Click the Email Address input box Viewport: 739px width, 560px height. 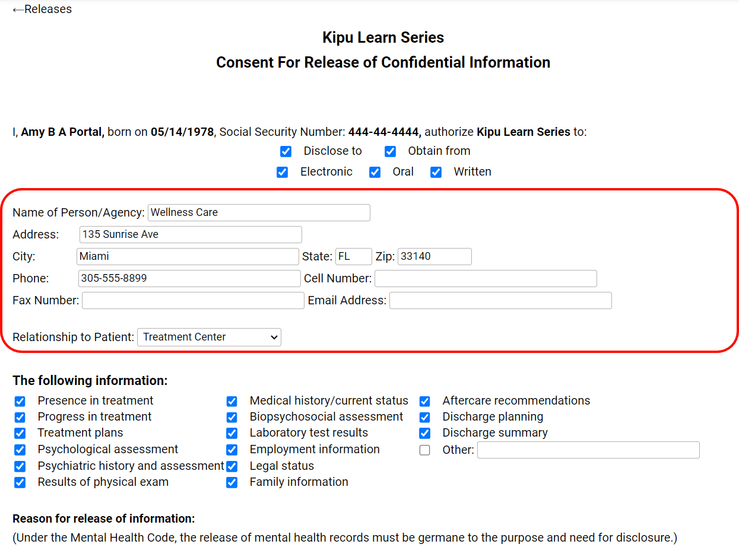tap(500, 300)
